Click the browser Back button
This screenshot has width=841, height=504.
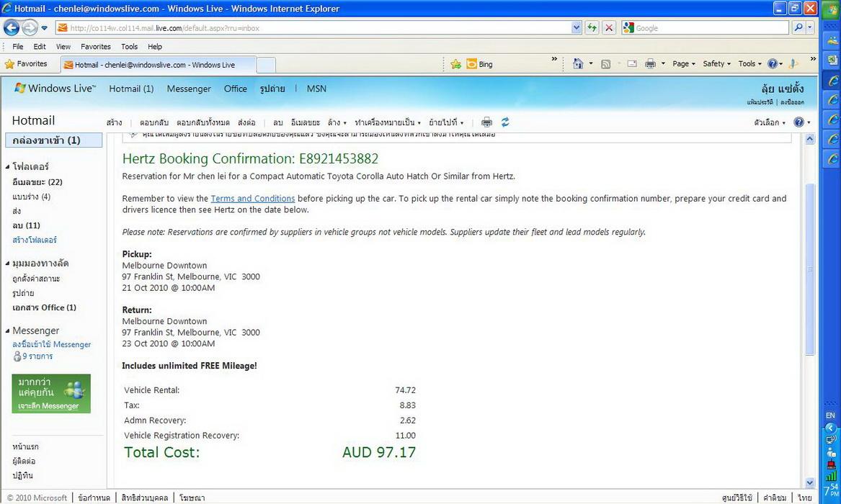12,27
